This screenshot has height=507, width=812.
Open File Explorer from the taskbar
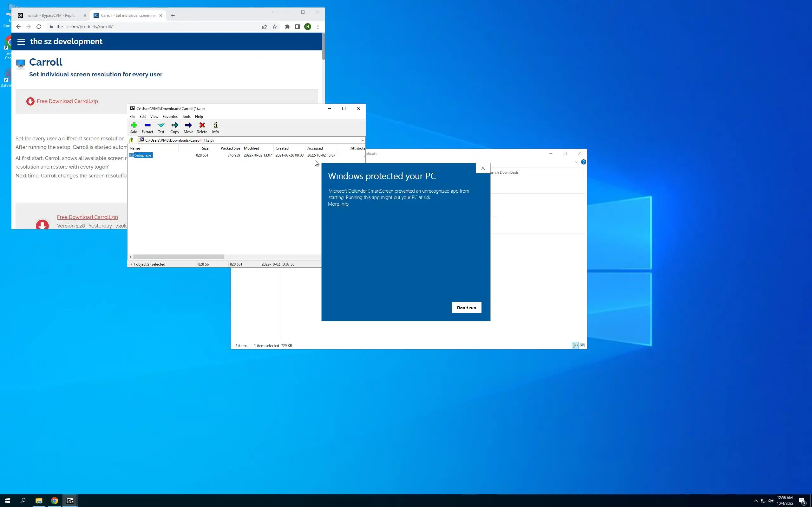pos(39,501)
